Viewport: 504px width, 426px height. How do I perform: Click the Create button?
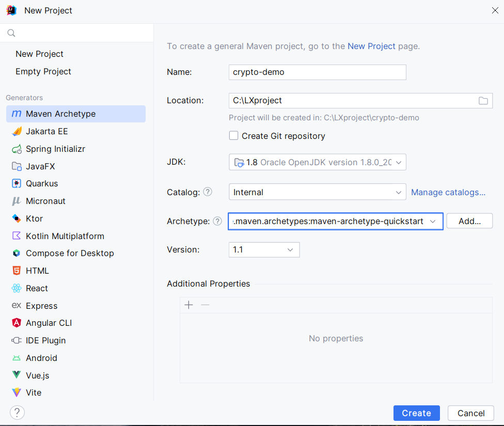pos(416,413)
